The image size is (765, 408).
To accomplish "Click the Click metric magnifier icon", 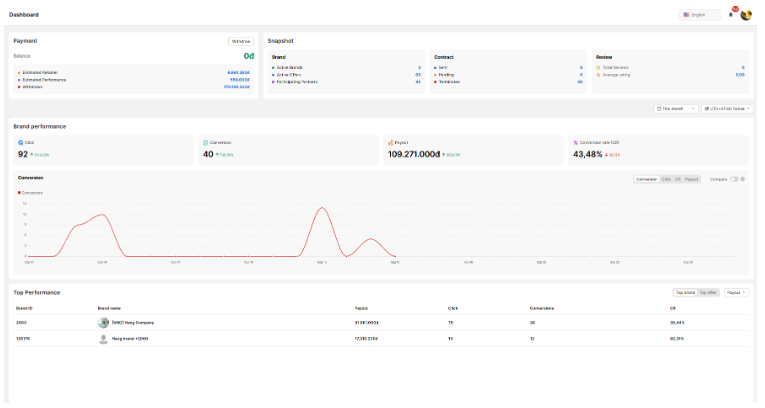I will (20, 143).
